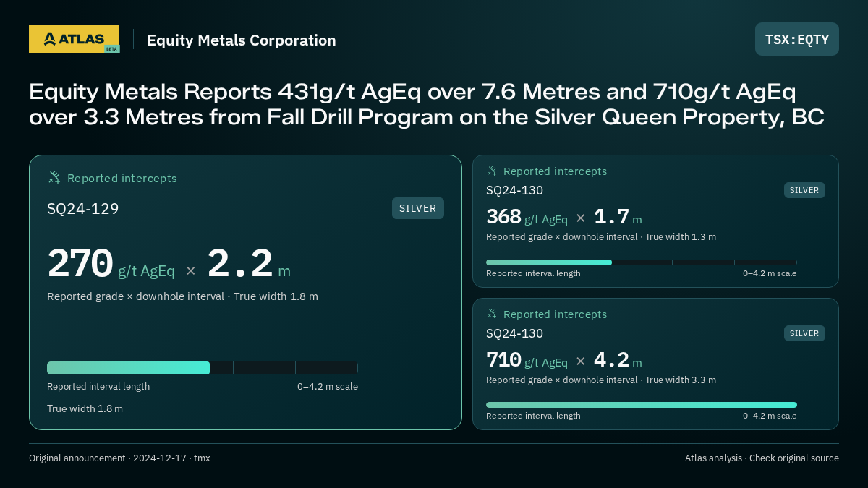Click 'True width 1.8 m' below the bar
This screenshot has height=488, width=868.
[85, 408]
